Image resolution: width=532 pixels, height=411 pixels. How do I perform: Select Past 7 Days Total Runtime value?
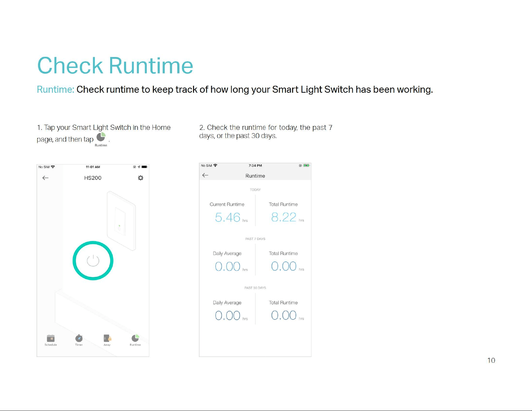coord(284,266)
